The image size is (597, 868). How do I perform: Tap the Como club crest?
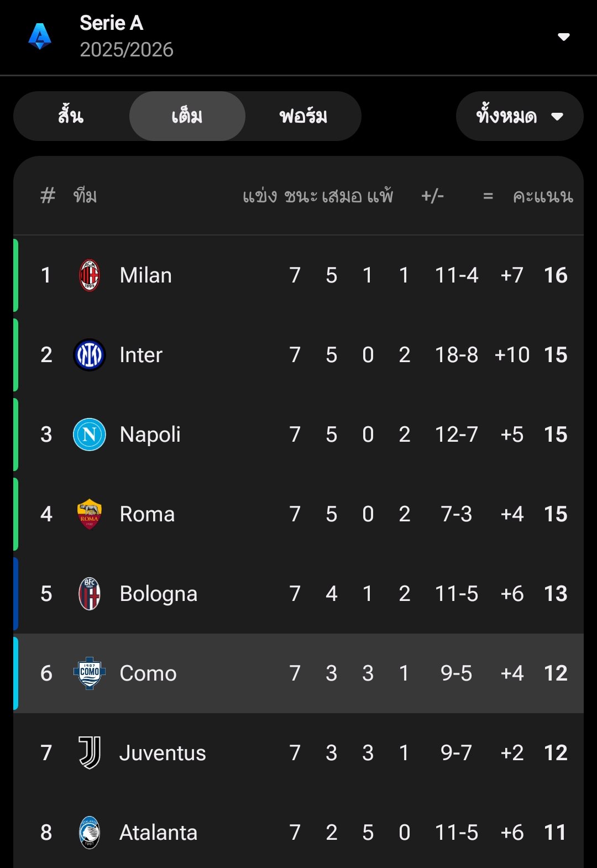pyautogui.click(x=90, y=673)
